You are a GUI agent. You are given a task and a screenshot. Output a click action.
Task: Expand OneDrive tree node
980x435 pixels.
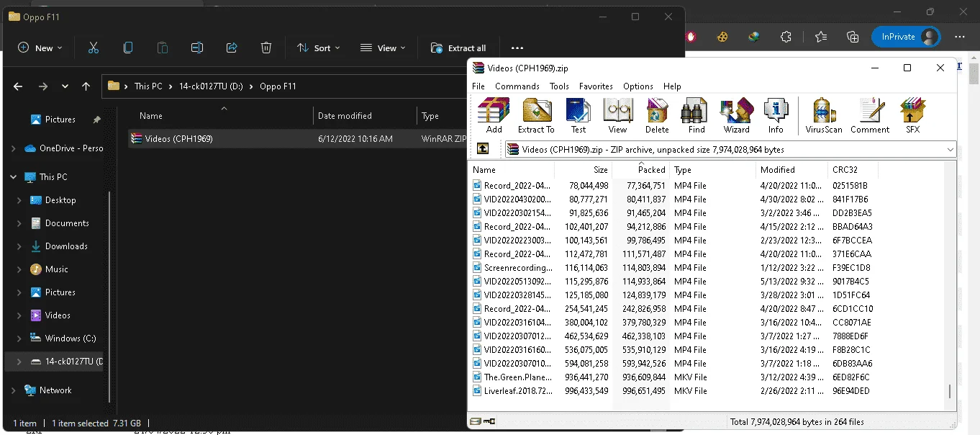[14, 148]
